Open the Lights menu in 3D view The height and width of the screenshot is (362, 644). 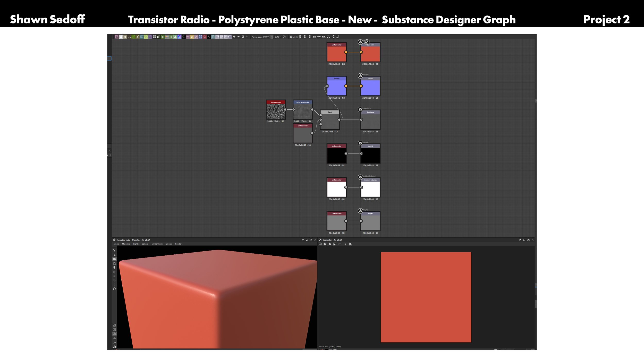pos(136,244)
